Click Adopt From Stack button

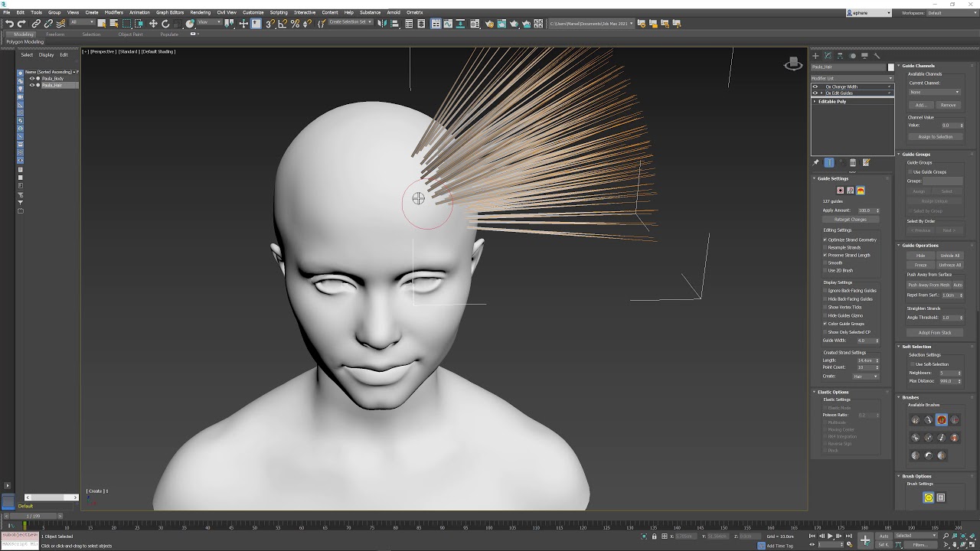[935, 333]
